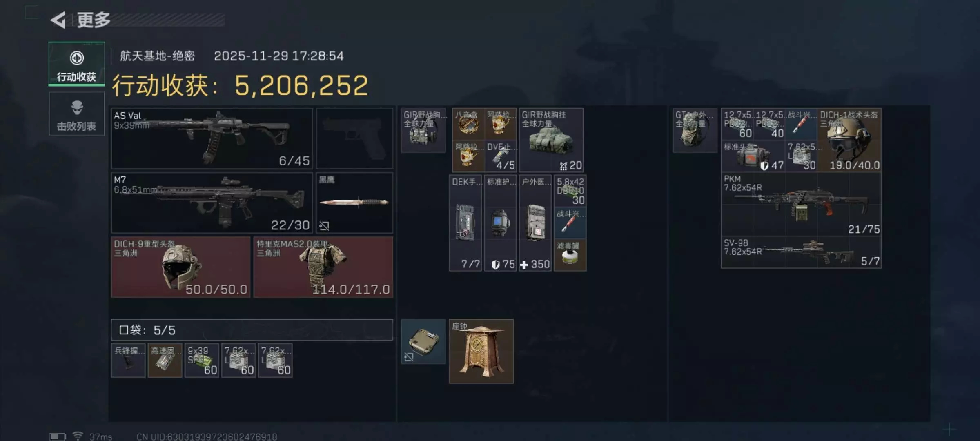The image size is (980, 441).
Task: Select the PKM 7.62x54R machine gun
Action: (x=801, y=204)
